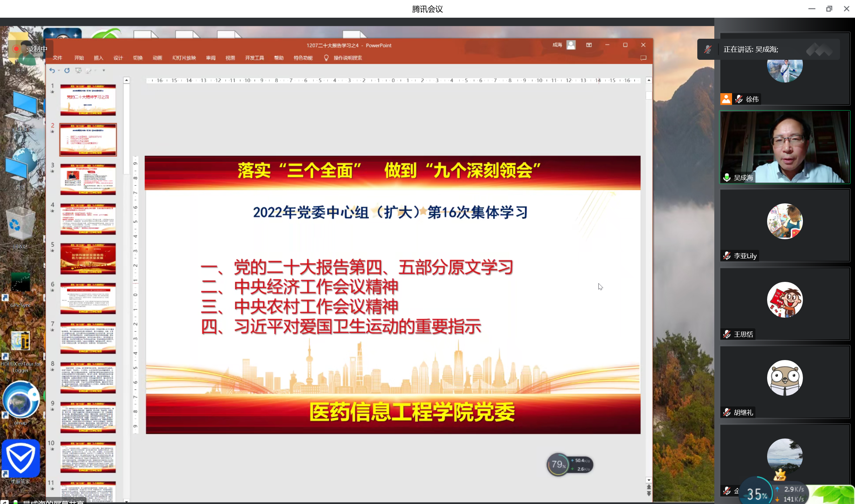This screenshot has width=855, height=504.
Task: Toggle the muted microphone beside 徐伟
Action: (738, 99)
